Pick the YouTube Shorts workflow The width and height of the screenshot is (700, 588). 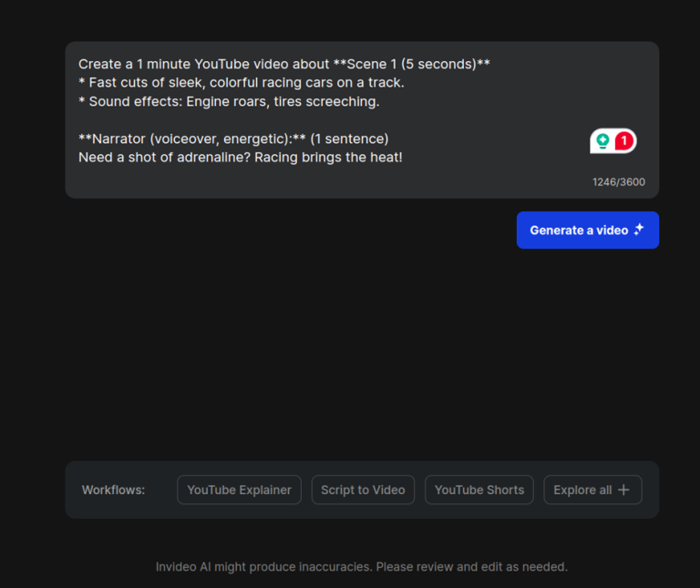point(479,490)
